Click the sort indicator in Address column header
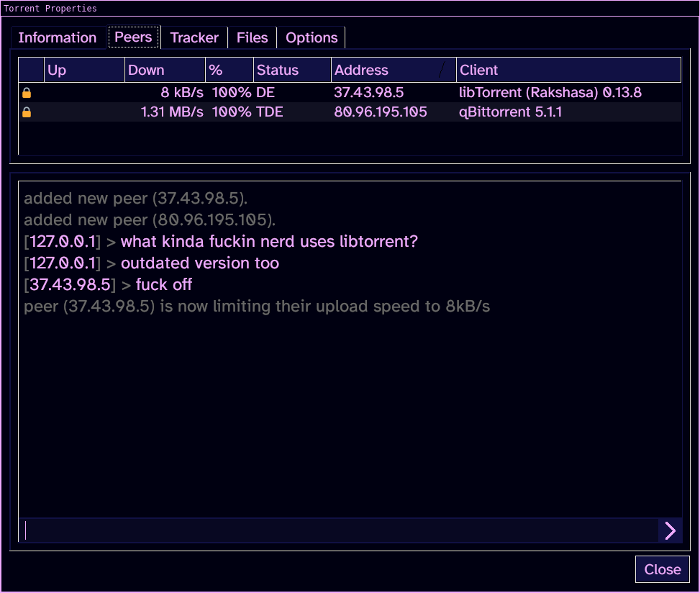700x593 pixels. point(442,70)
